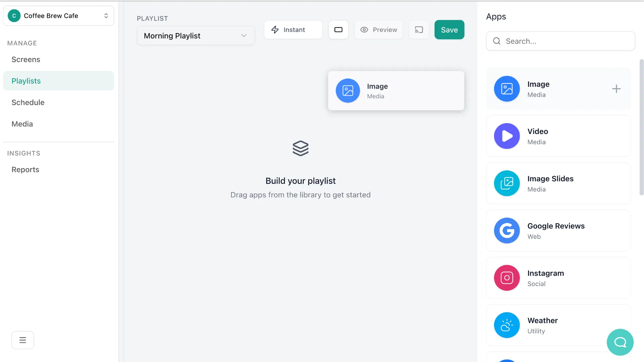Viewport: 644px width, 362px height.
Task: Open the chat support bubble
Action: click(x=620, y=342)
